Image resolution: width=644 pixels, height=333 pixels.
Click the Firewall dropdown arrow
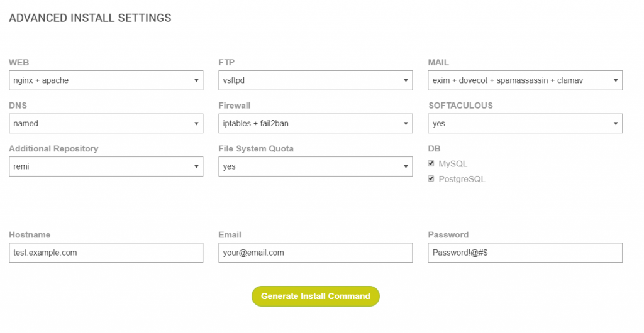[x=406, y=123]
